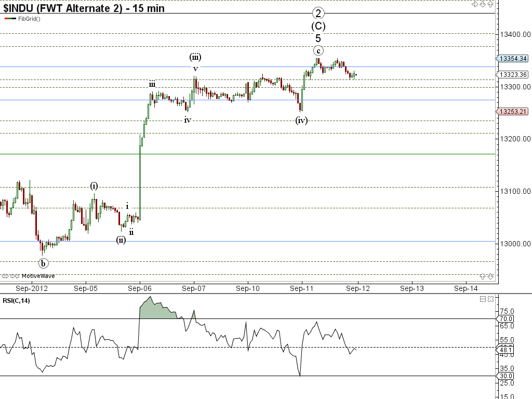
Task: Click the up-arrow icon at chart bottom-right
Action: [x=483, y=276]
